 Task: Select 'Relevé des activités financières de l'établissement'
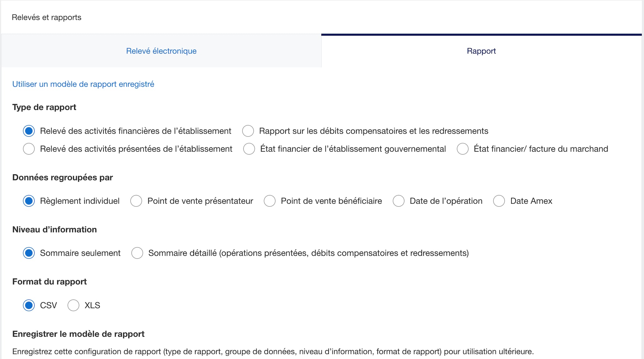[29, 131]
